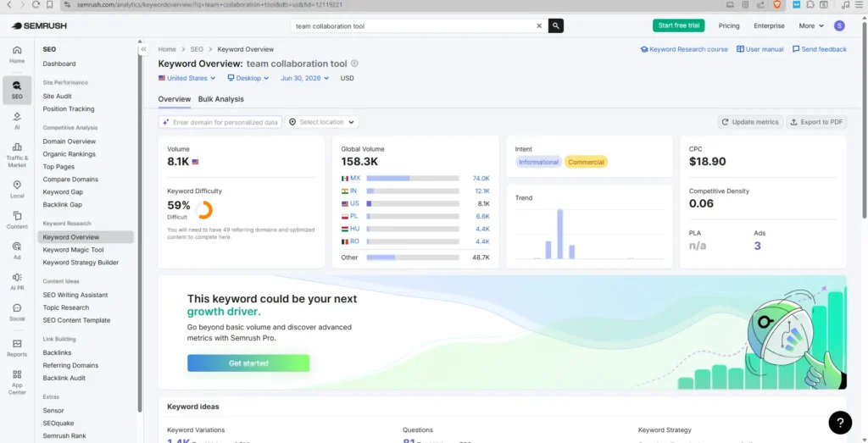
Task: Click the Commercial intent badge
Action: 586,162
